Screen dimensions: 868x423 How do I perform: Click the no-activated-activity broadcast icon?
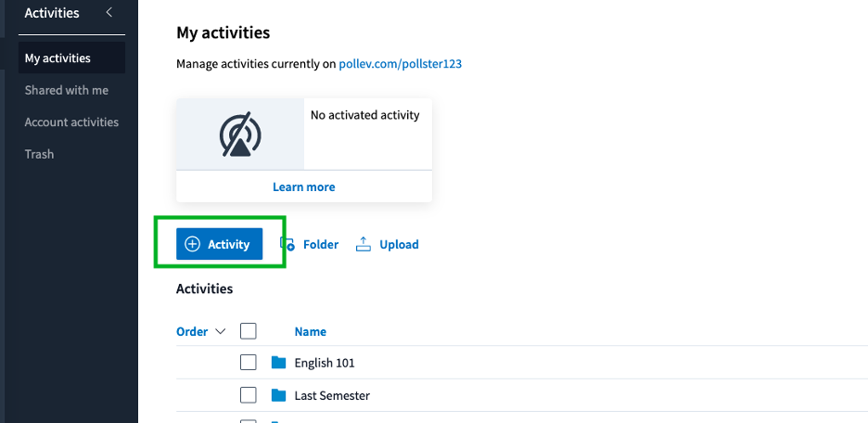240,134
